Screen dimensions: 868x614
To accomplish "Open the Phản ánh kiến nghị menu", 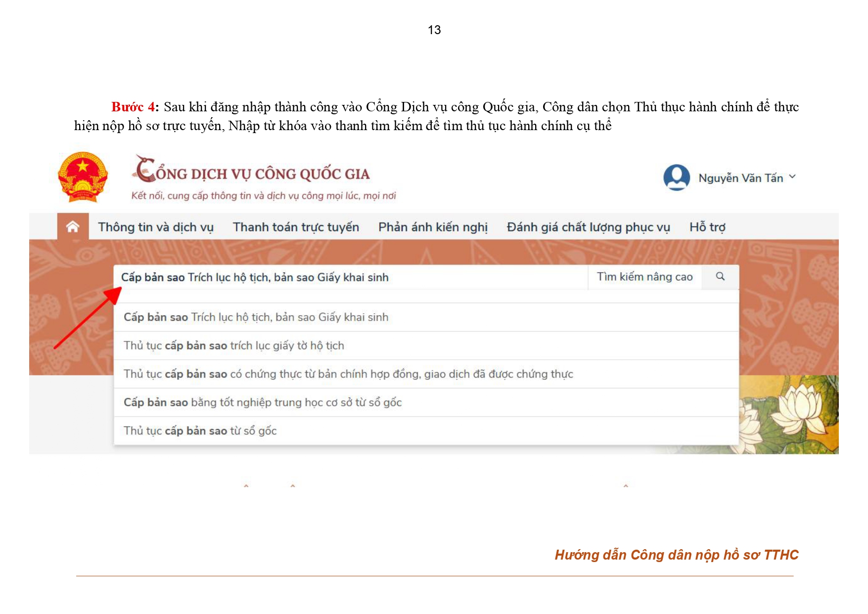I will pyautogui.click(x=432, y=227).
